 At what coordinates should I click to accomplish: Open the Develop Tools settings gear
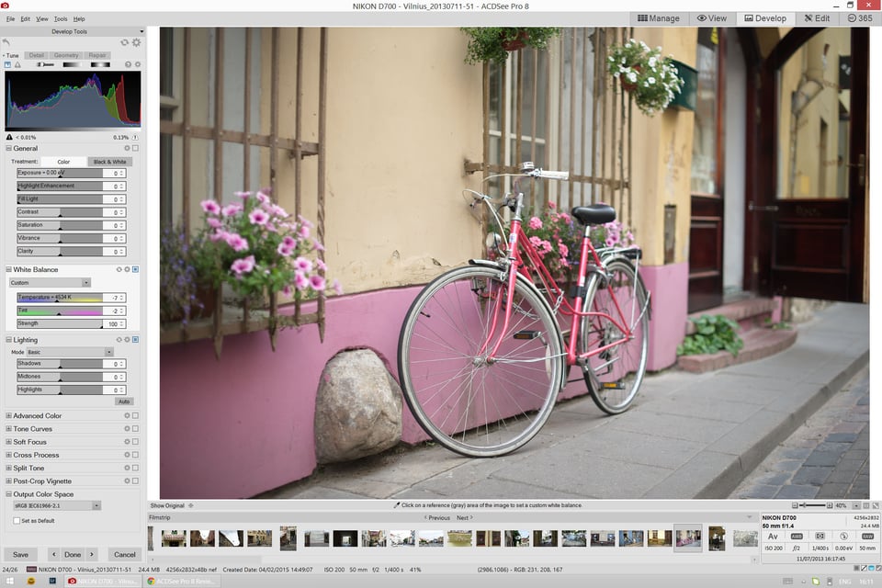[x=136, y=43]
